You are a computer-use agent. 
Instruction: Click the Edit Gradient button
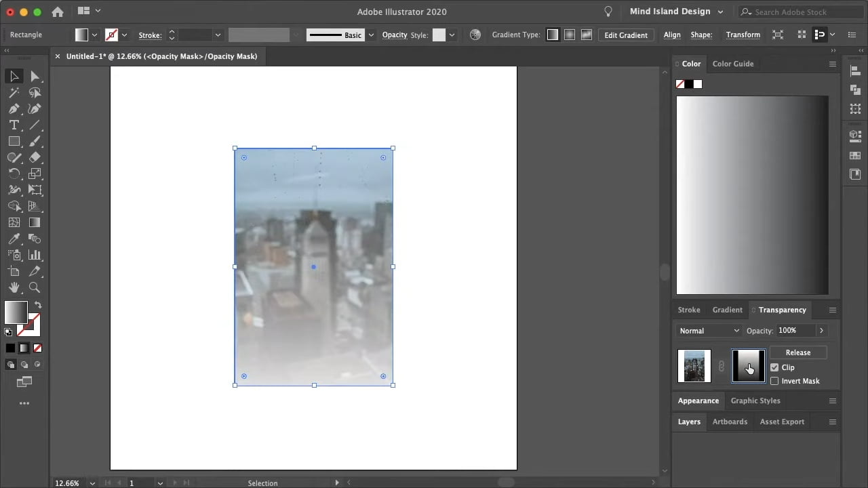[625, 35]
